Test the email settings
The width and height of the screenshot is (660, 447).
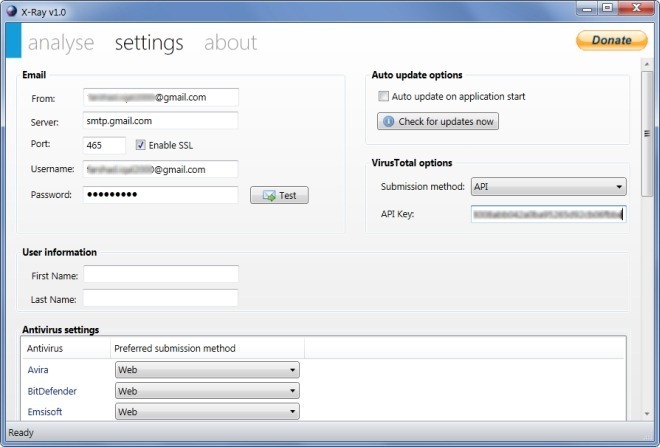click(x=279, y=195)
